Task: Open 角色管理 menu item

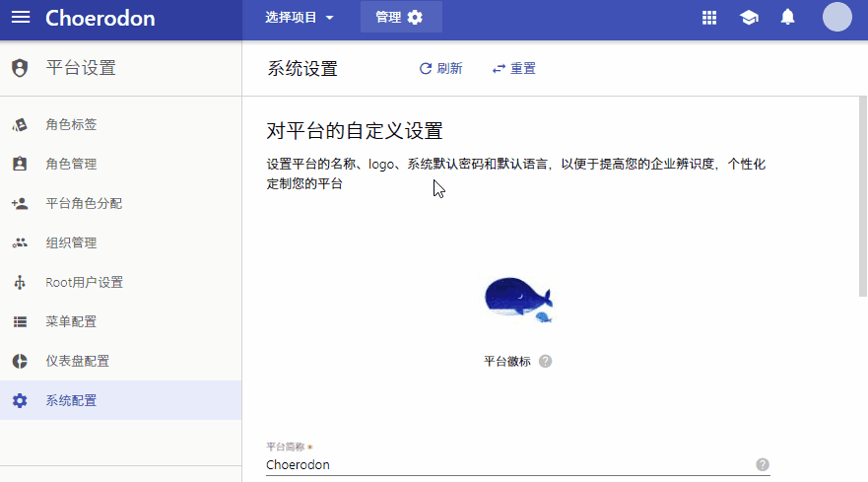Action: (x=120, y=164)
